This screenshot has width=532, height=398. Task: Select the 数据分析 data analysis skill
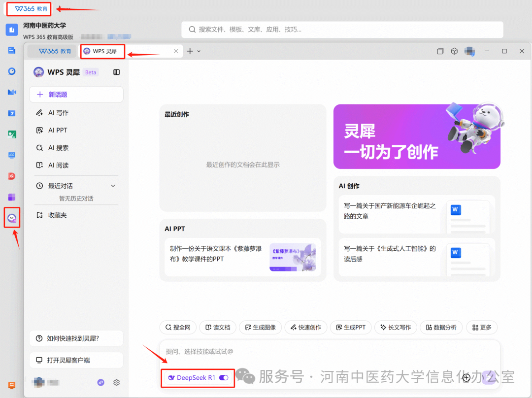point(441,327)
